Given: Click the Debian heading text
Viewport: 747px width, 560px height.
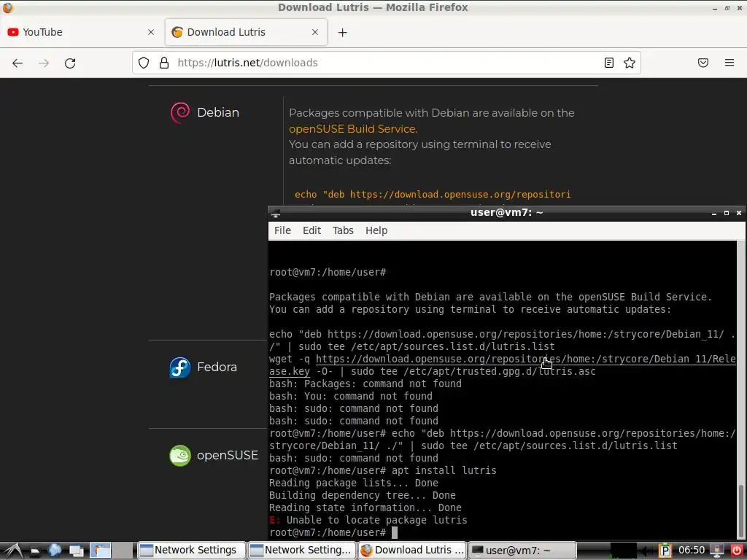Looking at the screenshot, I should click(x=218, y=113).
